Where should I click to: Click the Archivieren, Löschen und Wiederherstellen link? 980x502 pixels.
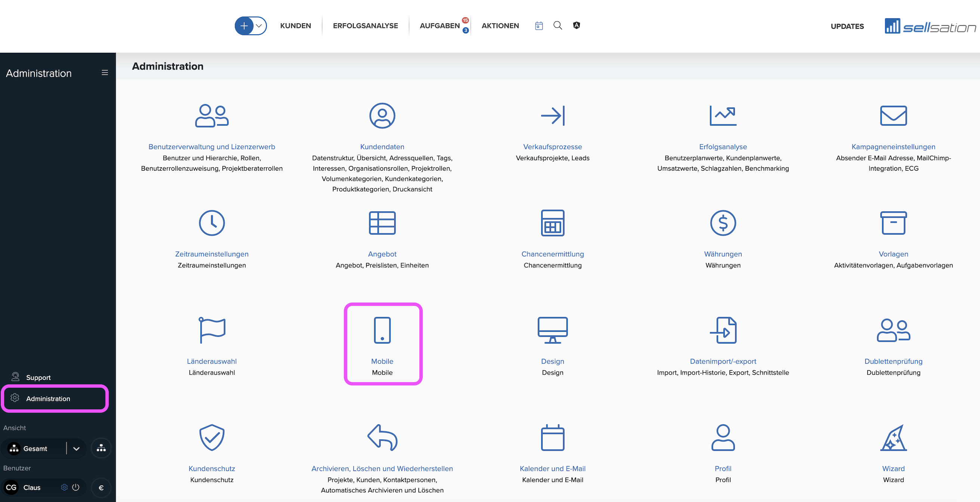click(x=382, y=468)
